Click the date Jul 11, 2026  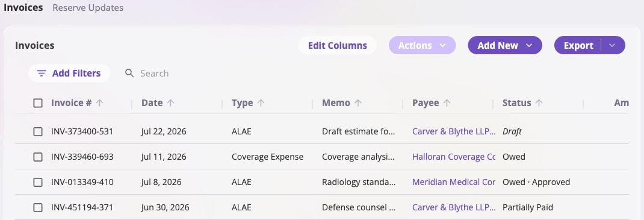164,157
